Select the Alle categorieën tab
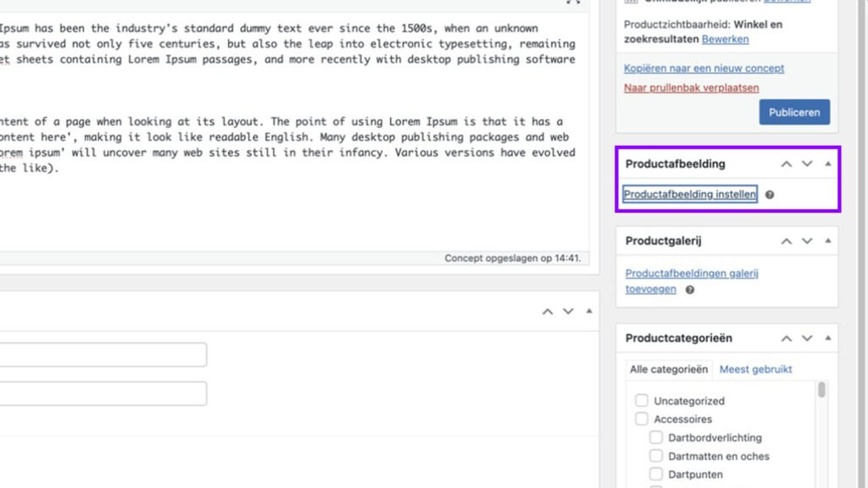The image size is (868, 488). click(668, 369)
